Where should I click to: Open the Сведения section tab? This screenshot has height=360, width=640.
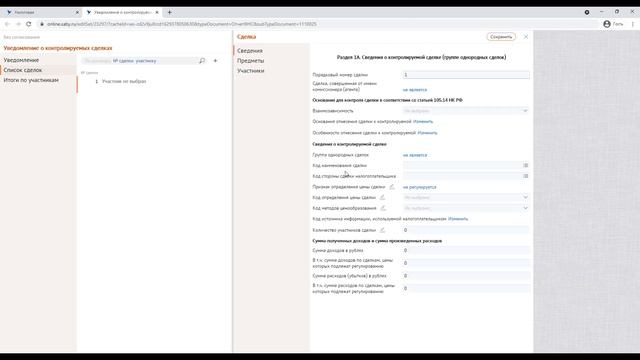[x=250, y=51]
